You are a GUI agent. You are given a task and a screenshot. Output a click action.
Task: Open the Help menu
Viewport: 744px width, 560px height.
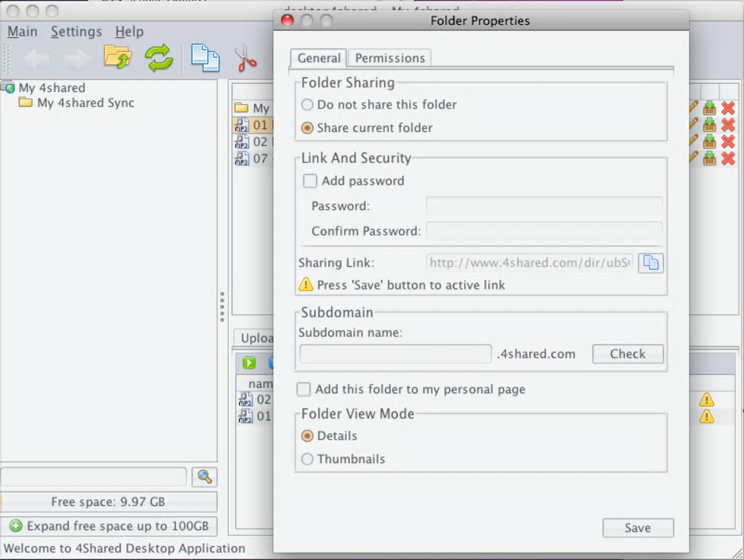point(130,32)
